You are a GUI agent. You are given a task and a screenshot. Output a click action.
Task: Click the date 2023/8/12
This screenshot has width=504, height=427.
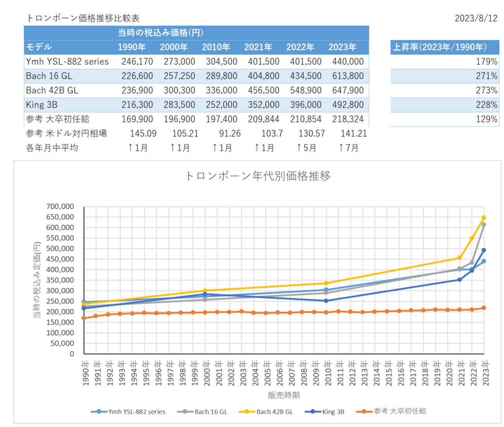click(476, 18)
